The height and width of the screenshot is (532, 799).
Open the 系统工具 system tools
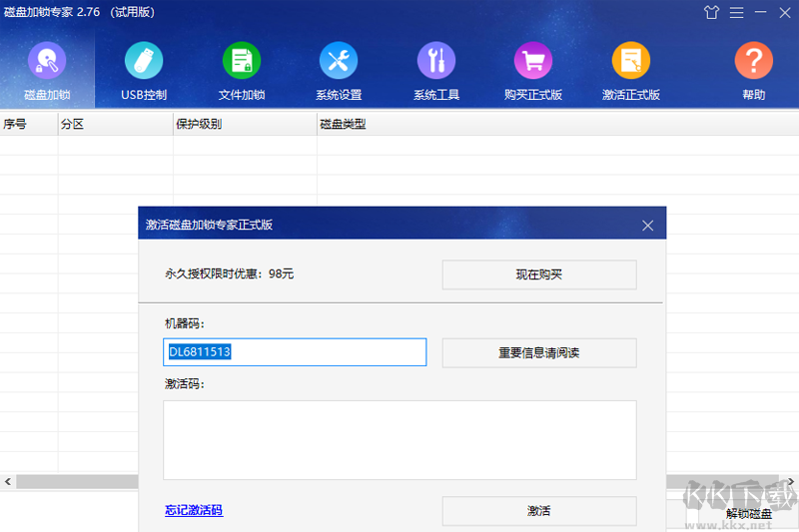[436, 62]
